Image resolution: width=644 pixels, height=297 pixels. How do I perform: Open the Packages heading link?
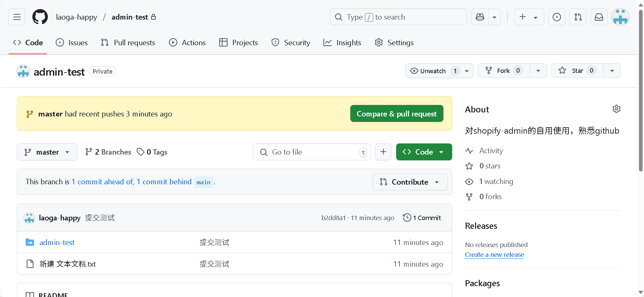tap(482, 283)
